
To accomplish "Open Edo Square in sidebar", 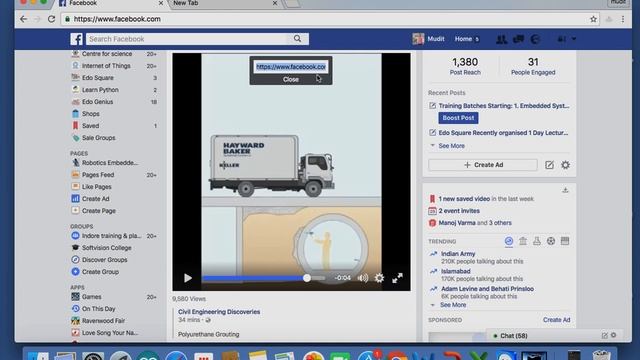I will coord(98,78).
